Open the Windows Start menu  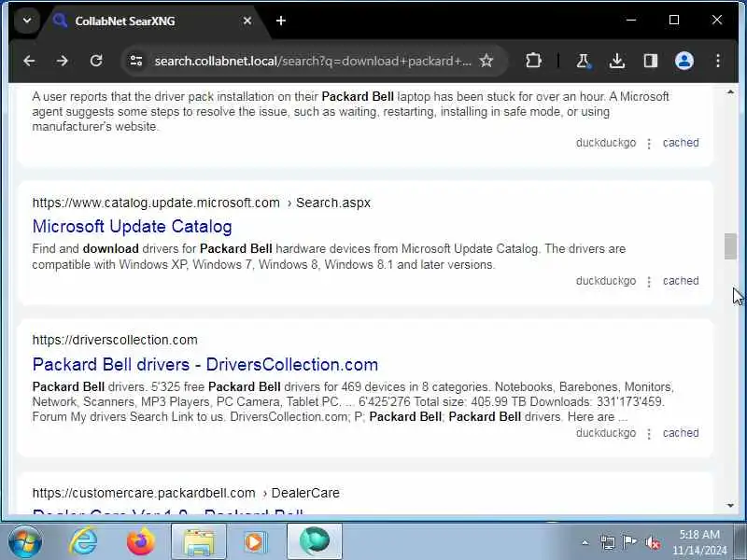tap(25, 541)
